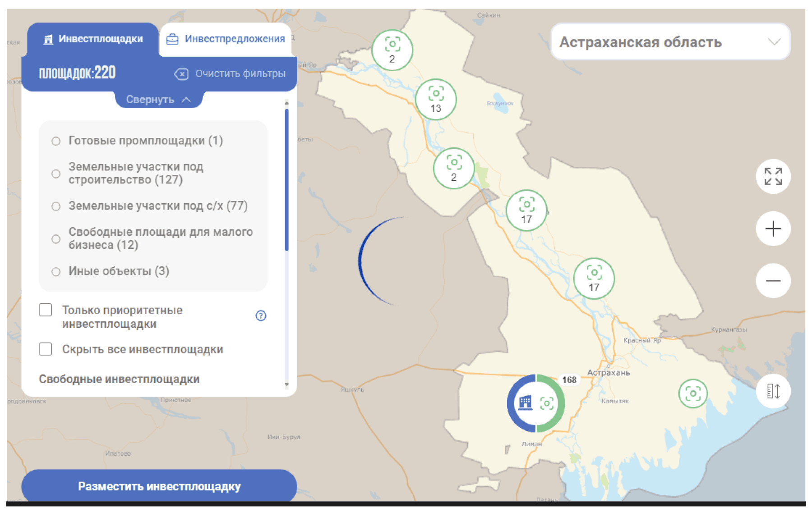Open the fullscreen map view icon

[773, 177]
